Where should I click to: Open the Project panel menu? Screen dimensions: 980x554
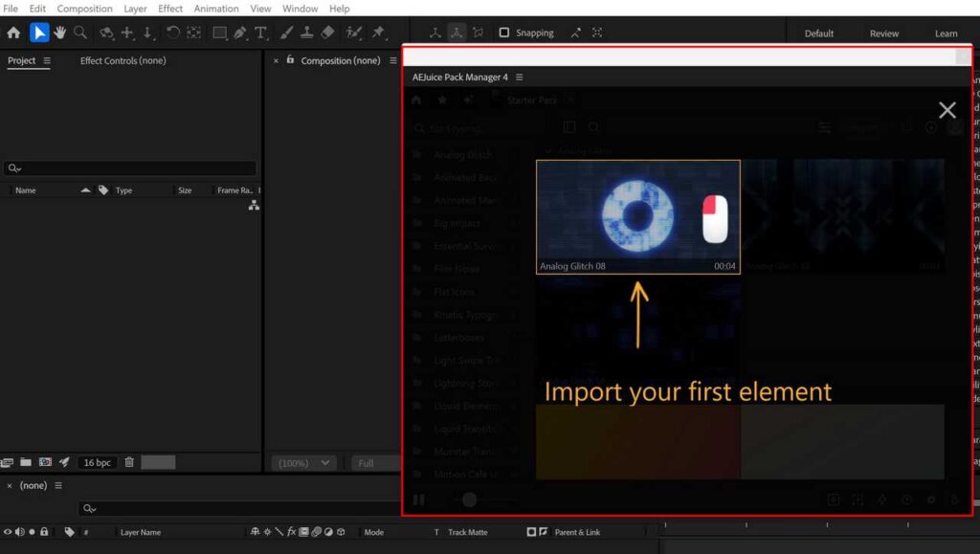pos(47,60)
